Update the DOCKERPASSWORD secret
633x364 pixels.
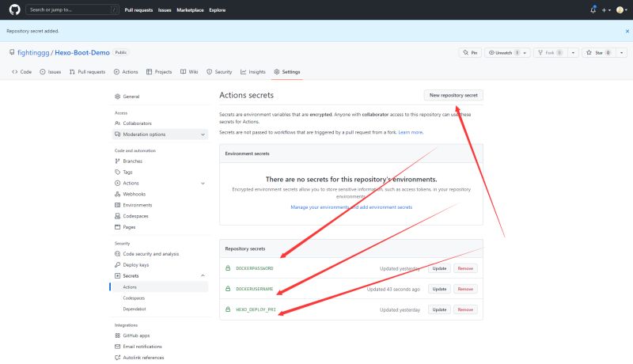(x=439, y=268)
